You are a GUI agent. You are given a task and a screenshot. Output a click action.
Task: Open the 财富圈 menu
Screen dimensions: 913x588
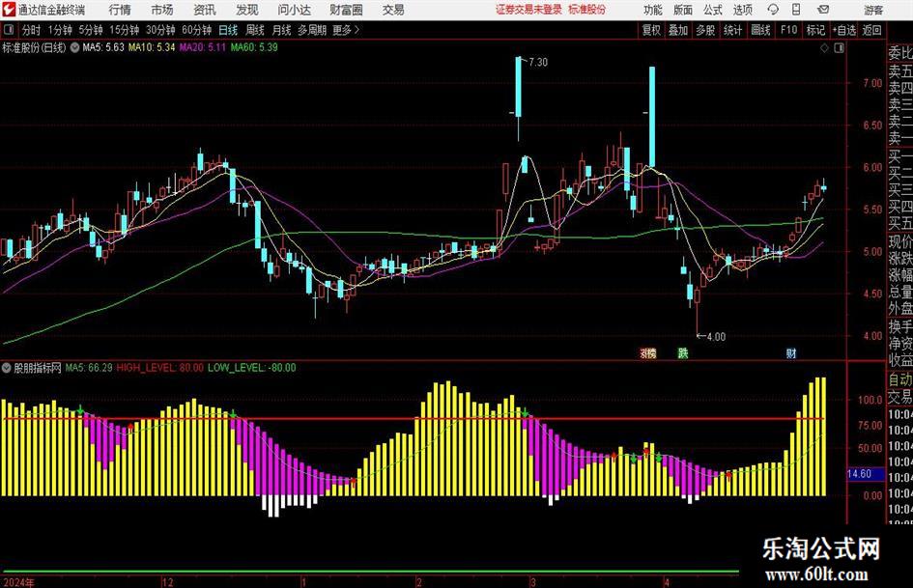click(x=346, y=10)
